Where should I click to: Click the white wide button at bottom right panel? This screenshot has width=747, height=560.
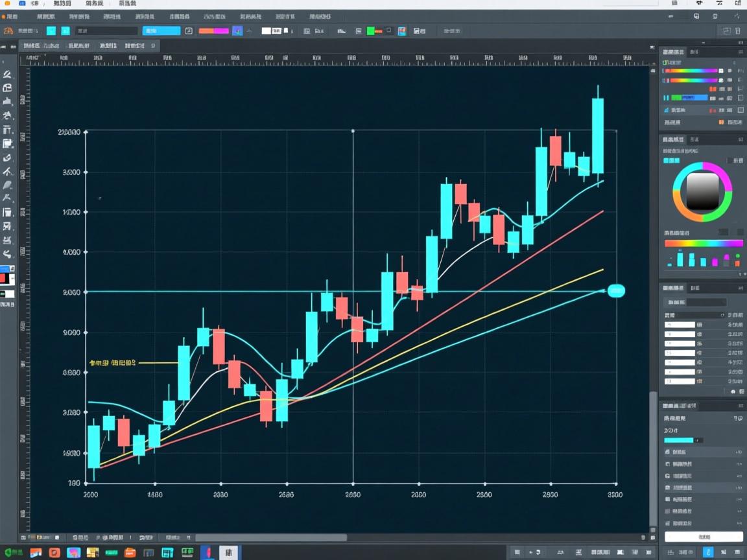tap(704, 537)
